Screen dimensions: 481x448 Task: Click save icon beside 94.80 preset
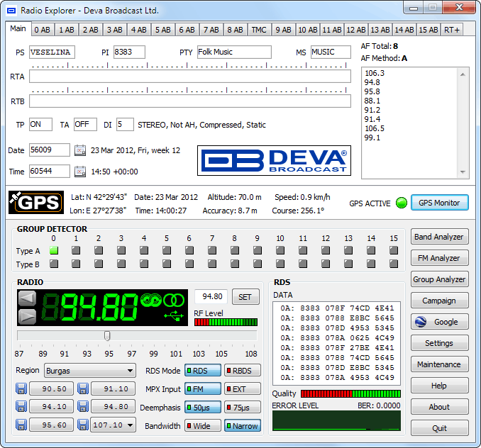click(x=83, y=407)
